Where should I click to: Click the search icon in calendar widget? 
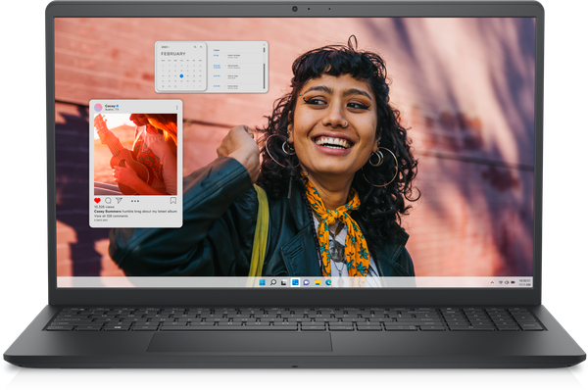point(195,47)
